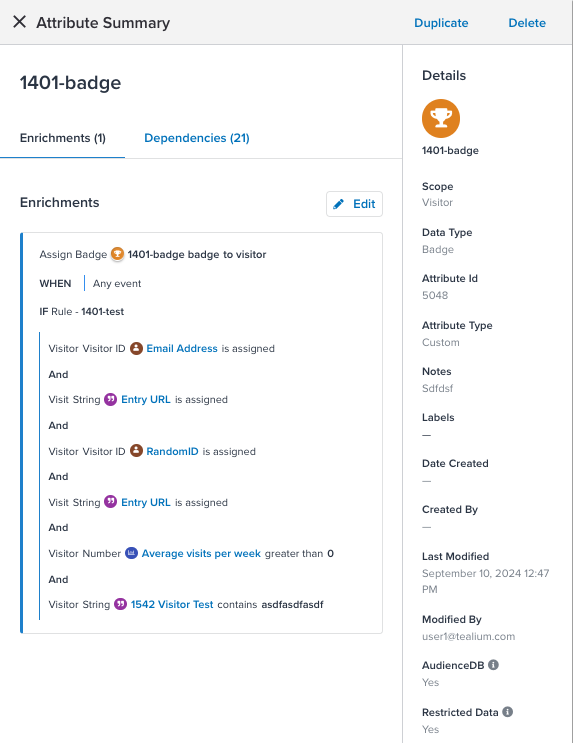Open the 1542 Visitor Test link
This screenshot has height=743, width=573.
pos(172,605)
